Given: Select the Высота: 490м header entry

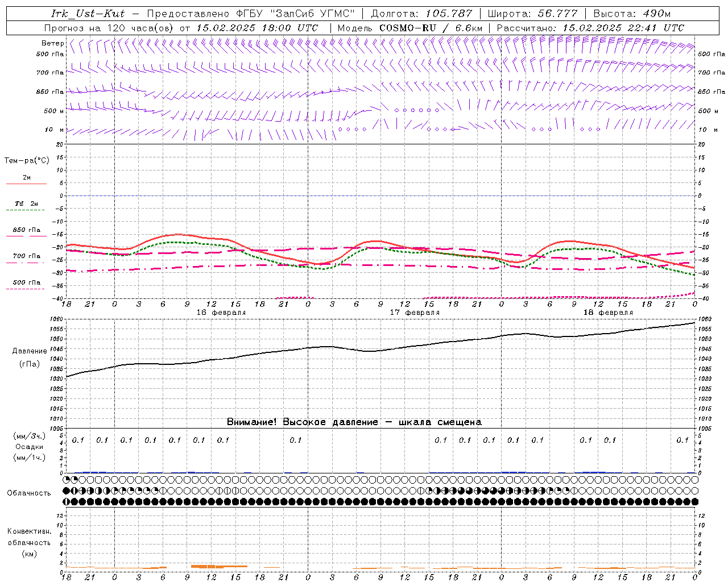Looking at the screenshot, I should (x=632, y=14).
